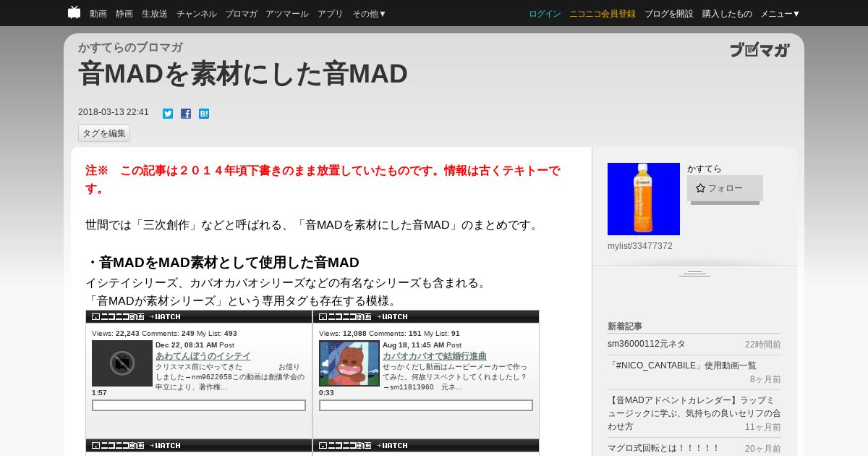This screenshot has width=868, height=456.
Task: Open 購入したもの link
Action: pos(727,14)
